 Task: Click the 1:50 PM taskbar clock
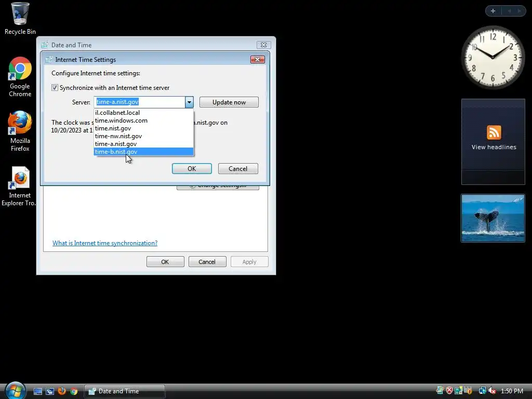pos(512,391)
